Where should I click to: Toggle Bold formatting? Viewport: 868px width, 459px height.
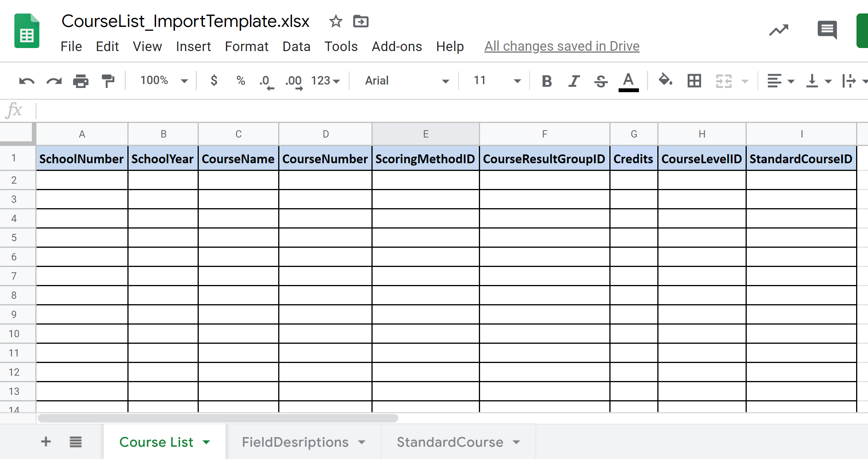coord(547,81)
